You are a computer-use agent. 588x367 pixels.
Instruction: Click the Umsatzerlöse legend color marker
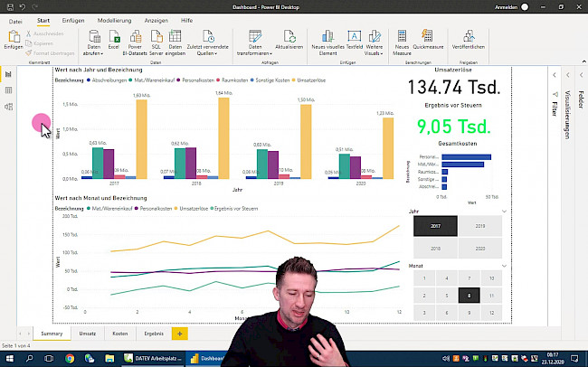click(294, 80)
